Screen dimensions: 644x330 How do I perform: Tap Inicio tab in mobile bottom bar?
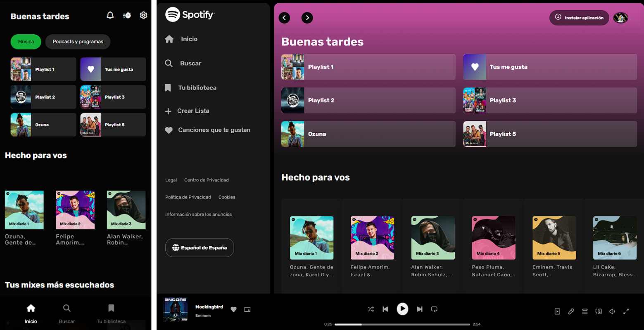pos(31,314)
